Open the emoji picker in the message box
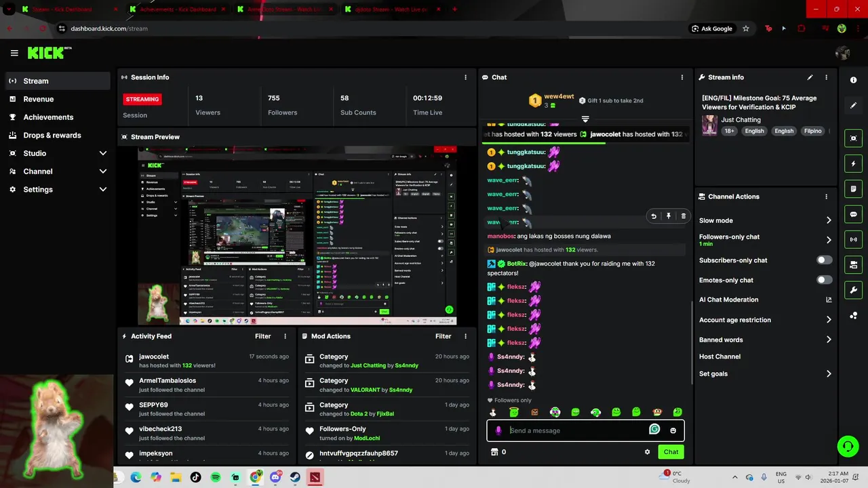The height and width of the screenshot is (488, 868). pyautogui.click(x=673, y=430)
